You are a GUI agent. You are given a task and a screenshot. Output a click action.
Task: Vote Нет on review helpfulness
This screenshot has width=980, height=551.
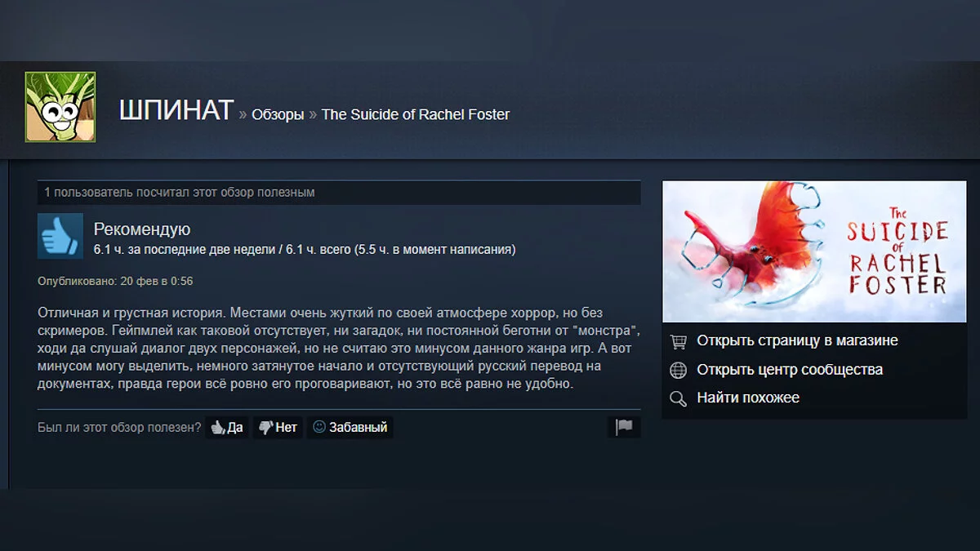click(278, 427)
